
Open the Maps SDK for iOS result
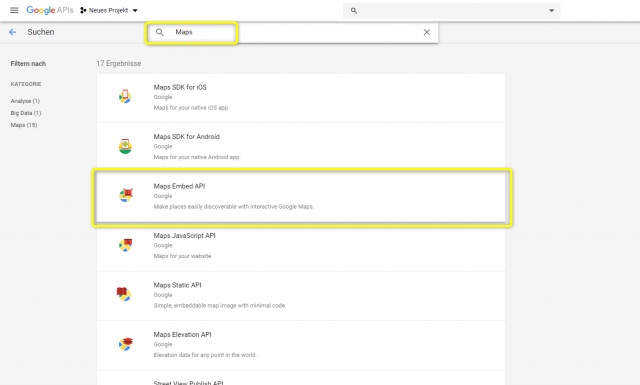[301, 98]
